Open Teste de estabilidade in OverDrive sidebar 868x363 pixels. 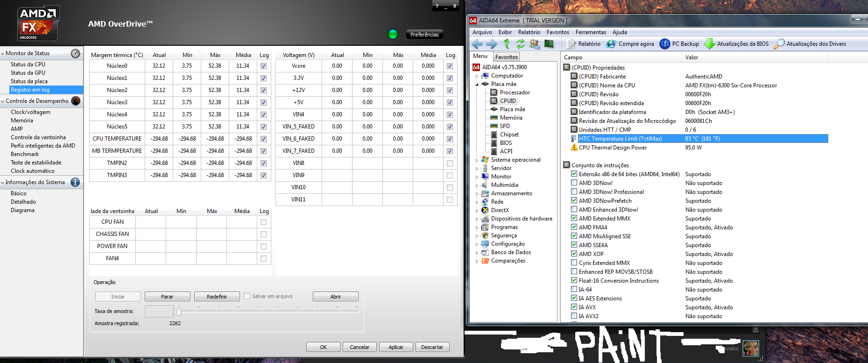(x=36, y=163)
